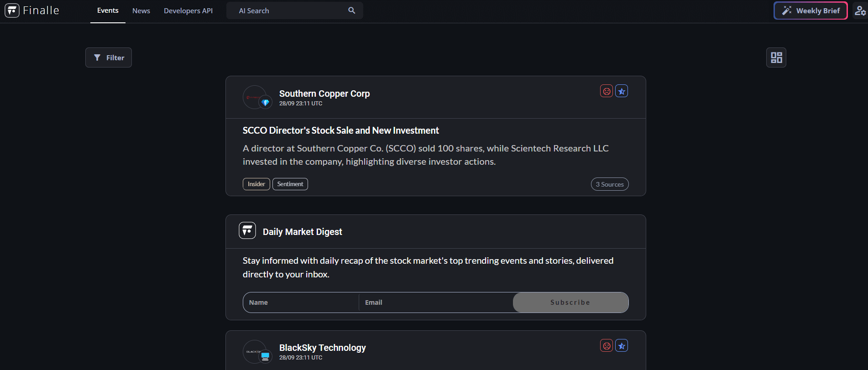Click the Daily Market Digest logo icon
Screen dimensions: 868x370
(247, 230)
